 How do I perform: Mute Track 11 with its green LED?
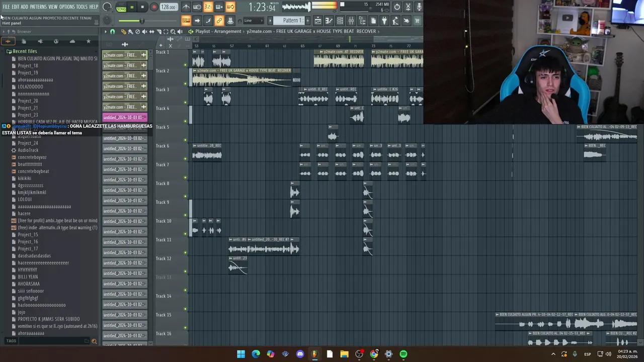coord(185,252)
